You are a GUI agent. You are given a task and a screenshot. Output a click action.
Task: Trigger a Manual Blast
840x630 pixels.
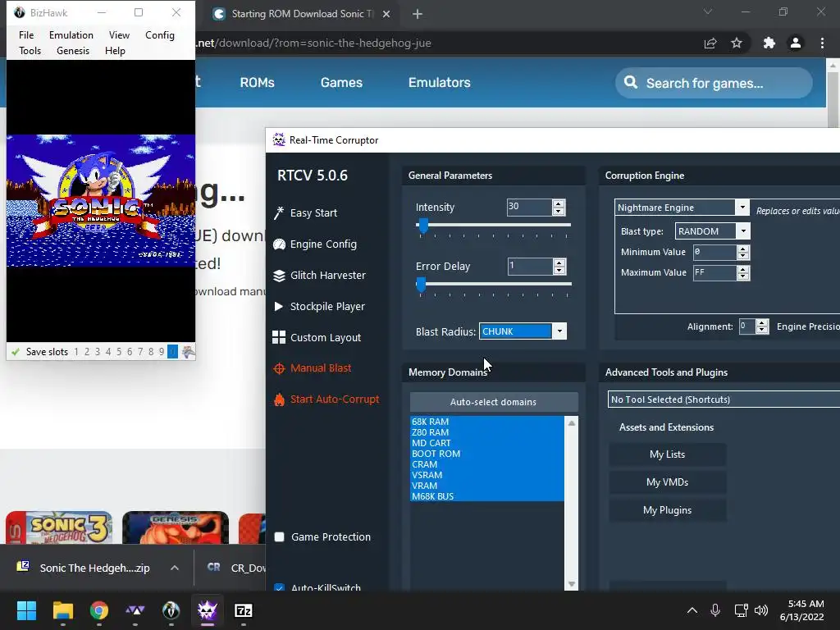point(313,368)
